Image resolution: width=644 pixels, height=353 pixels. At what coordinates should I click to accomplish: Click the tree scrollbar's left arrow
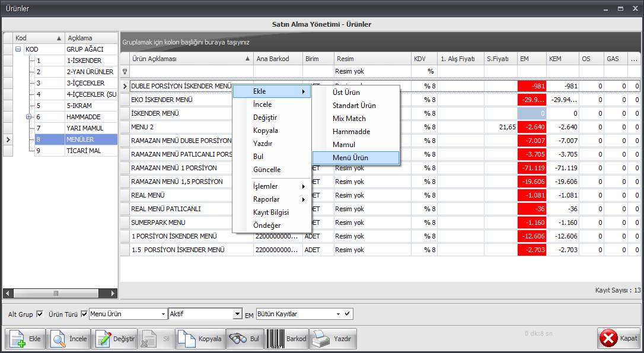8,294
